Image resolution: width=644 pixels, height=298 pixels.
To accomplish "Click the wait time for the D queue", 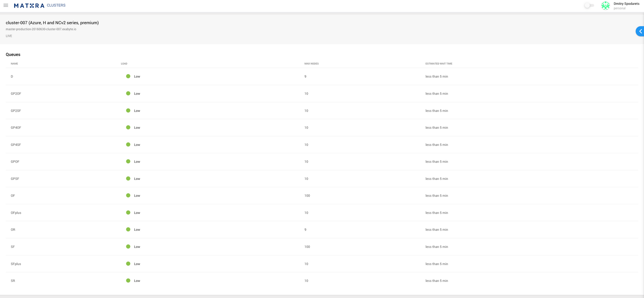I will click(437, 77).
